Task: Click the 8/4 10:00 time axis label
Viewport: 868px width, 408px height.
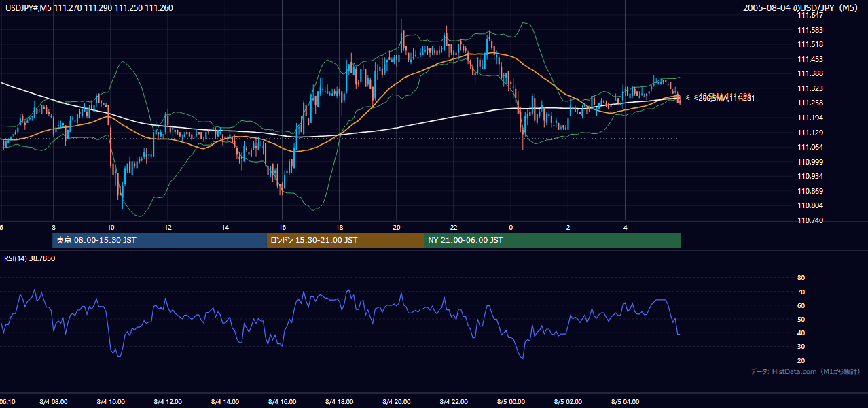Action: click(111, 402)
